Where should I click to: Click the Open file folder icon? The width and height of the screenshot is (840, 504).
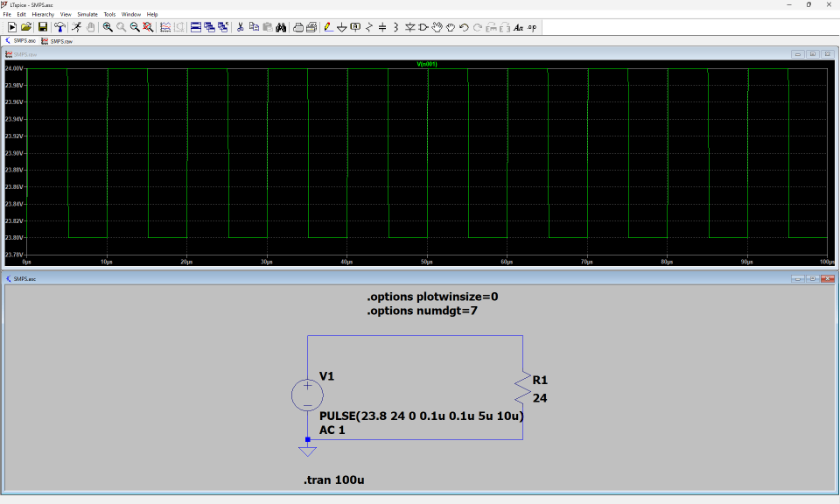pyautogui.click(x=25, y=27)
